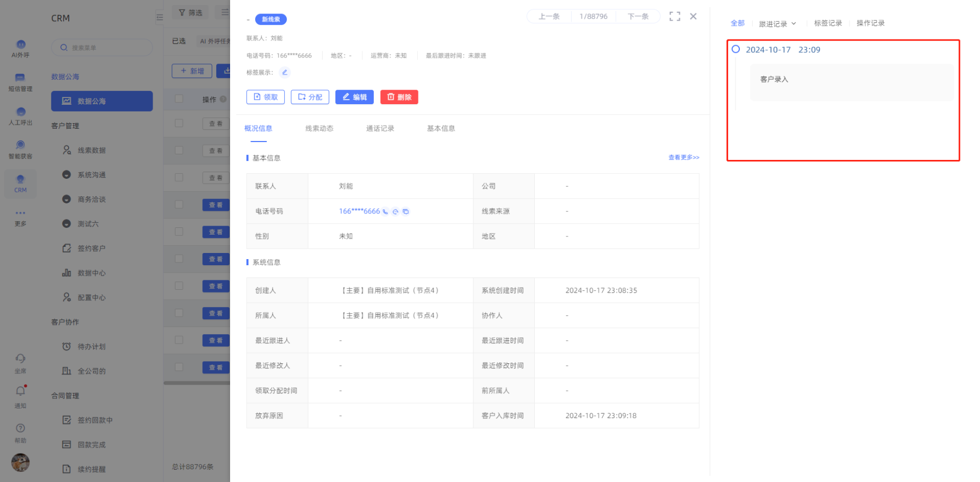The height and width of the screenshot is (482, 980).
Task: Open the 跟进记录 dropdown filter
Action: pyautogui.click(x=777, y=24)
